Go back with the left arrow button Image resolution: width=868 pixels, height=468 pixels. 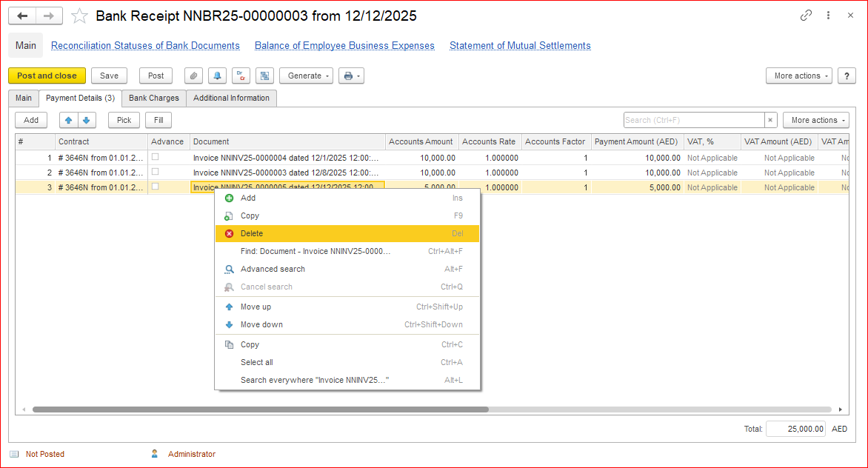click(22, 16)
